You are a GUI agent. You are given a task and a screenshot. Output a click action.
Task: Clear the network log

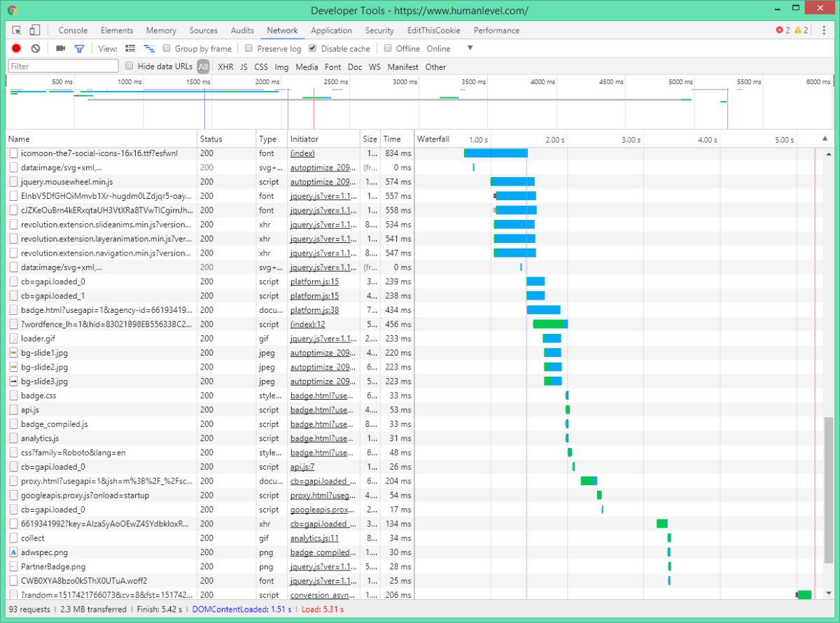coord(35,48)
